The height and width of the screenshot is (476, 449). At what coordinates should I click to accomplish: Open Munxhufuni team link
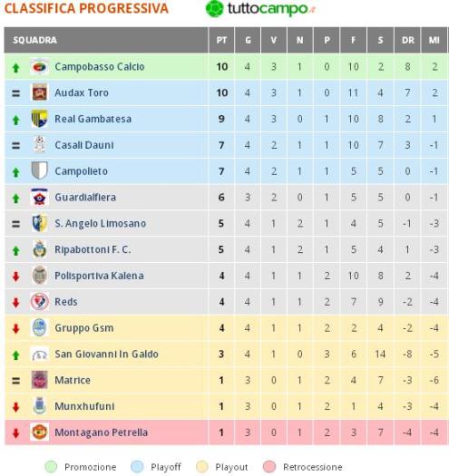pos(84,406)
